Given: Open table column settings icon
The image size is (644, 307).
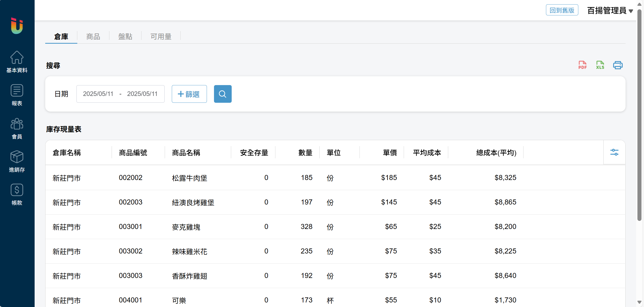Looking at the screenshot, I should 614,152.
